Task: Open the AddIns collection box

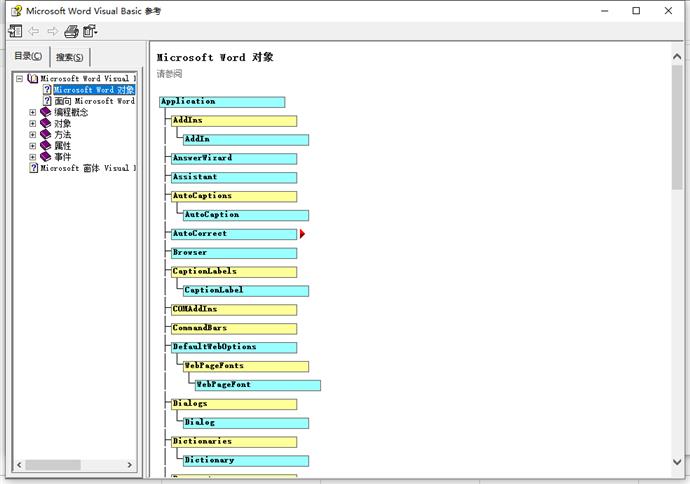Action: 234,121
